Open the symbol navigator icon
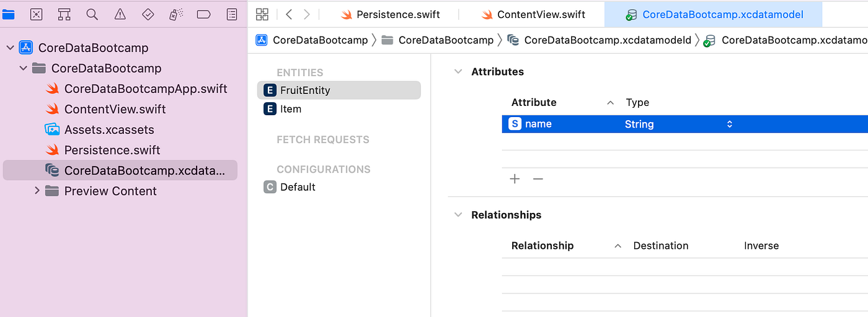Viewport: 868px width, 317px height. tap(64, 14)
